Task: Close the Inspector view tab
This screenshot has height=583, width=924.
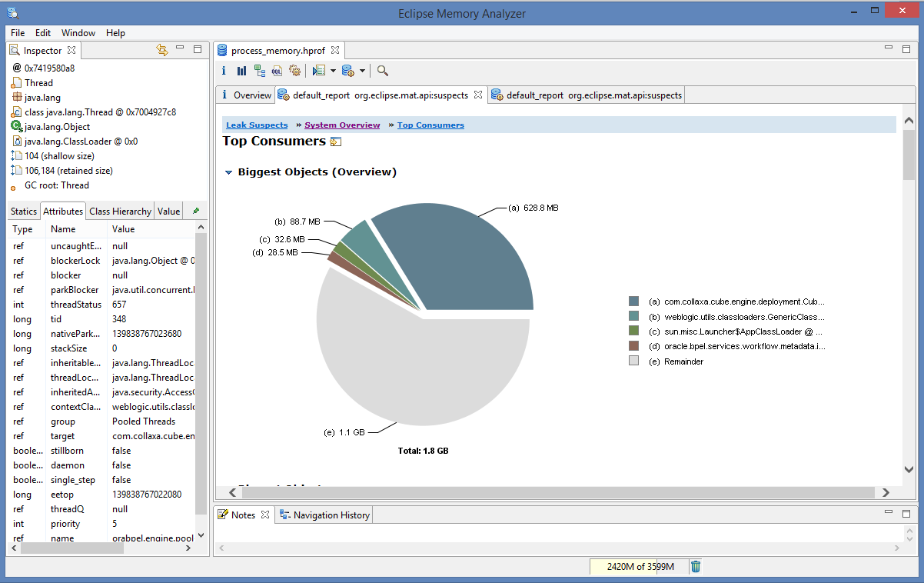Action: click(x=71, y=50)
